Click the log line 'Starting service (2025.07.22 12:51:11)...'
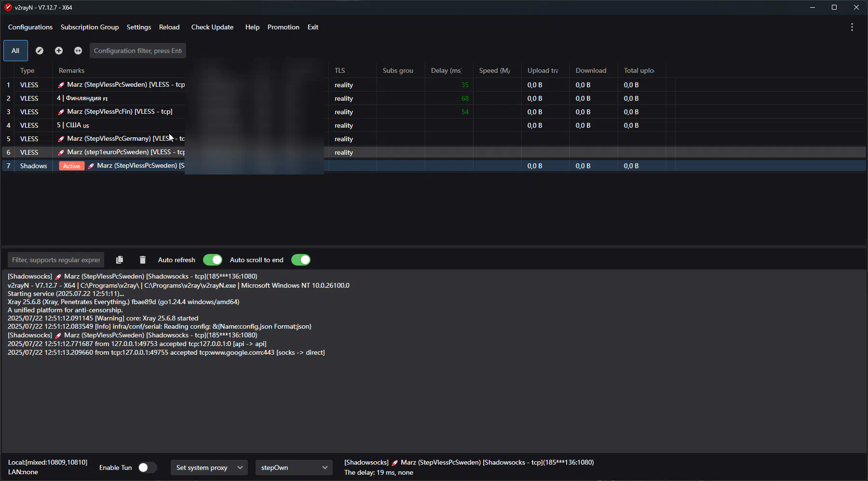This screenshot has width=868, height=481. pos(66,294)
